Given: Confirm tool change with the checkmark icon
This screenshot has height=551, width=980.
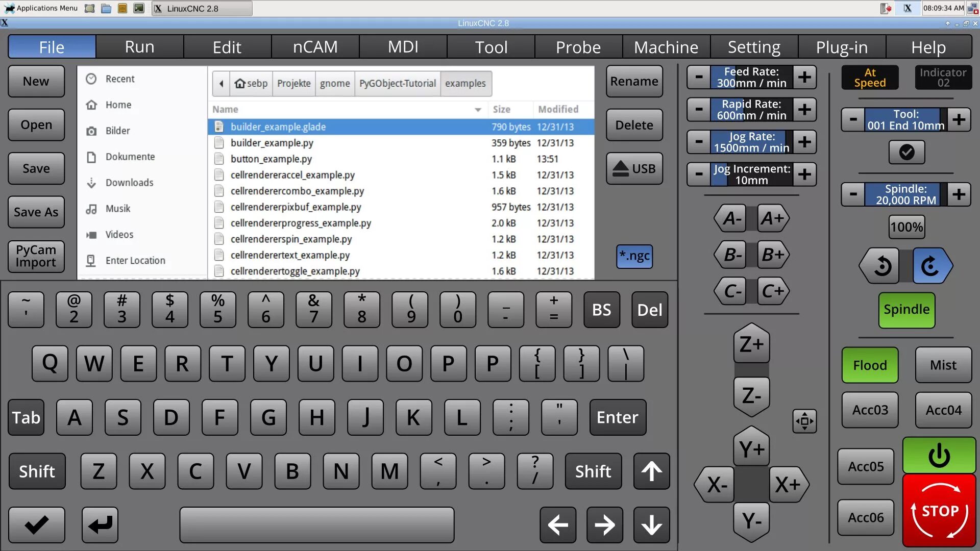Looking at the screenshot, I should (x=906, y=152).
